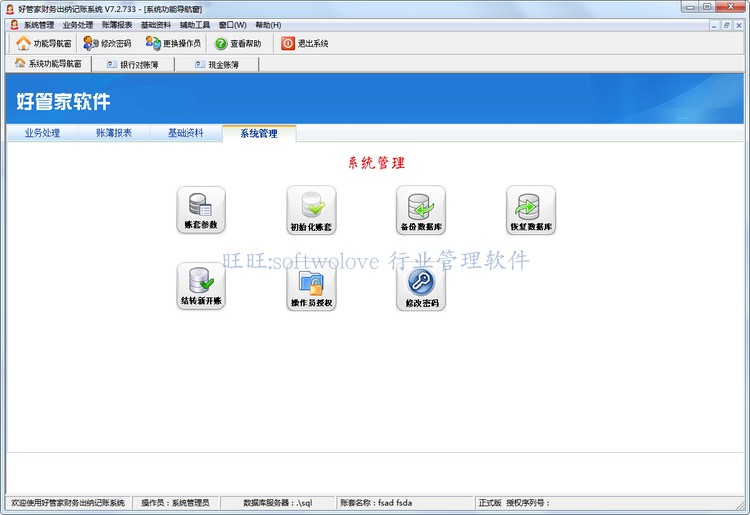Switch to the 账簿报表 tab

114,133
